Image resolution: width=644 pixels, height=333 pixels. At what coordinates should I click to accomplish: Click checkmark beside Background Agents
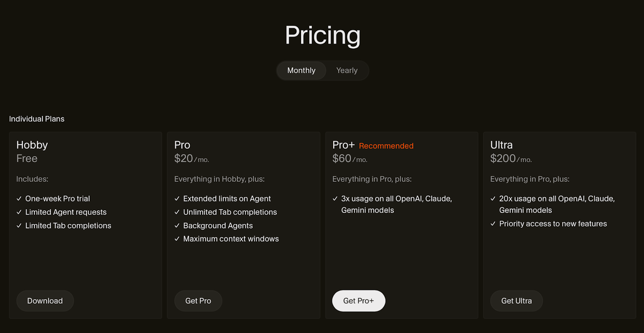(x=177, y=226)
